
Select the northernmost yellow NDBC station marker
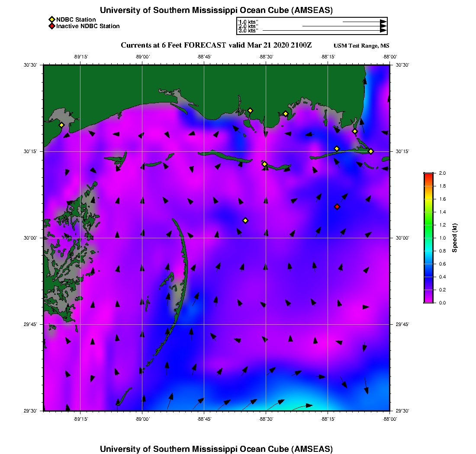click(250, 110)
